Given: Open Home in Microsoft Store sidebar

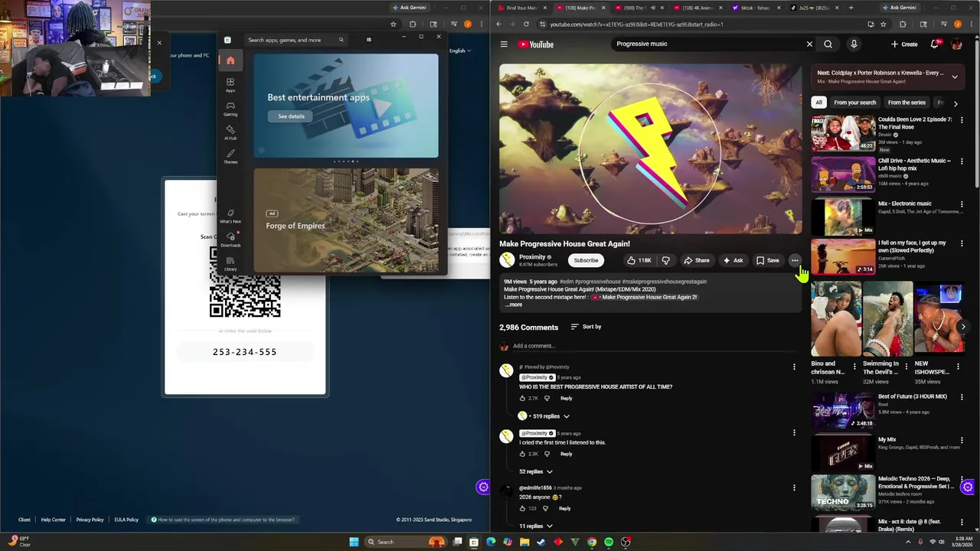Looking at the screenshot, I should tap(230, 60).
